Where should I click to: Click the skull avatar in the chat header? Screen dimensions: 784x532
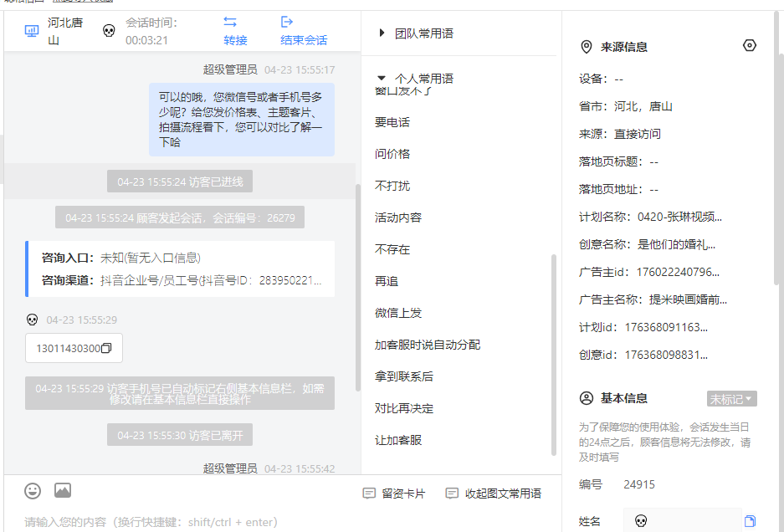(109, 31)
